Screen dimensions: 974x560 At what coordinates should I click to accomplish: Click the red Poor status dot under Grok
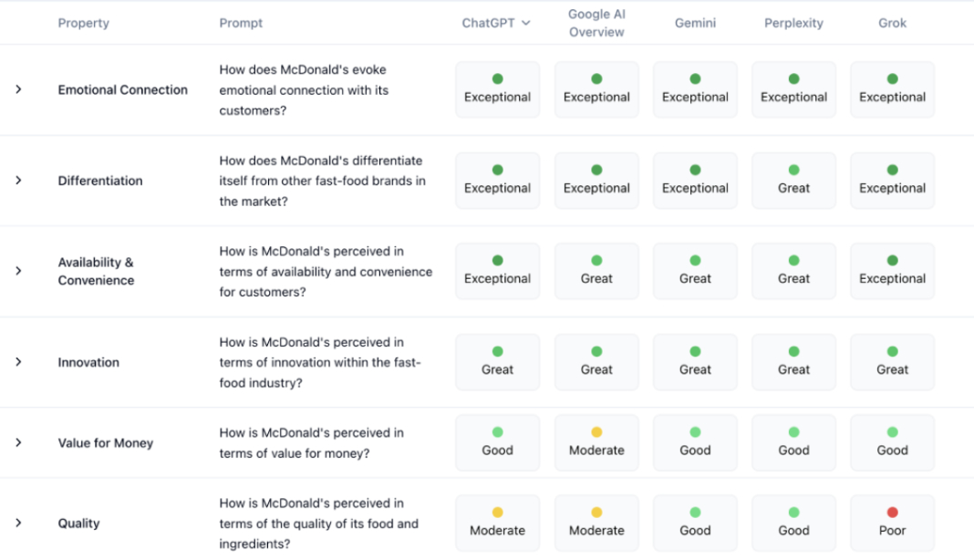892,513
